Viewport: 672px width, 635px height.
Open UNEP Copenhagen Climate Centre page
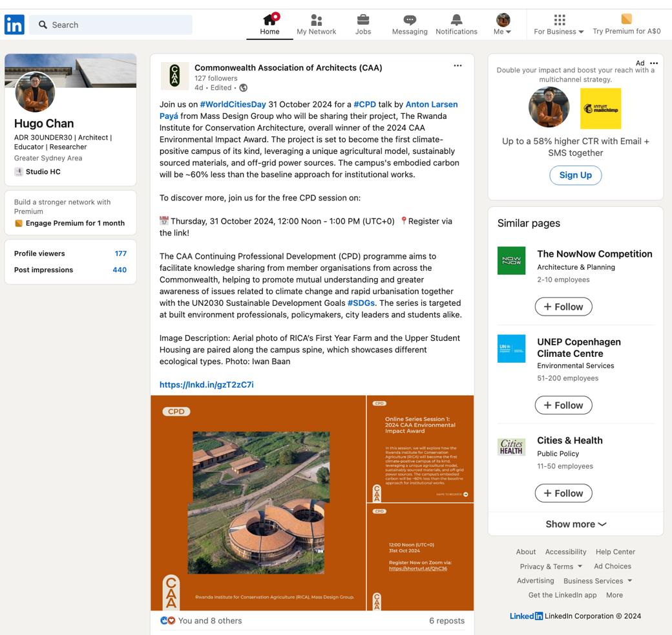point(578,348)
